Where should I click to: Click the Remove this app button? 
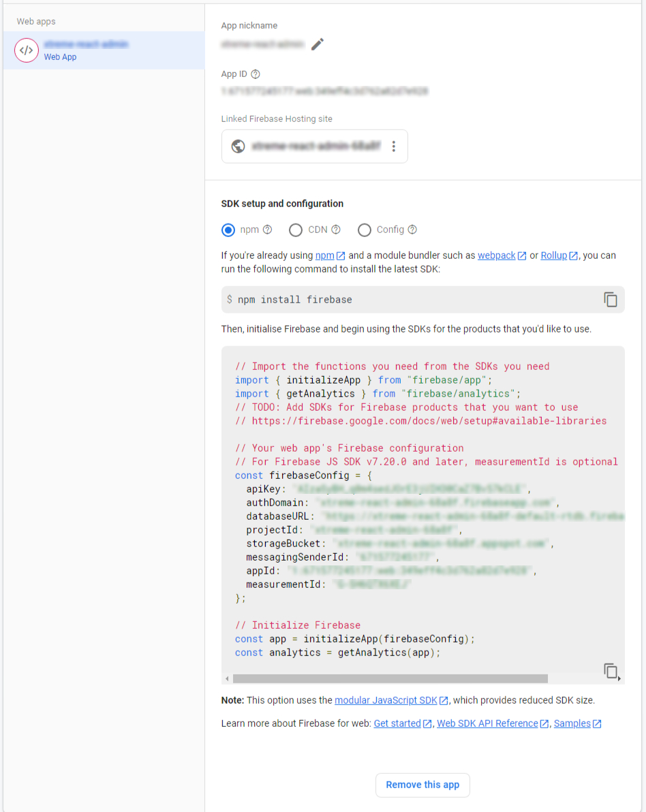point(422,785)
